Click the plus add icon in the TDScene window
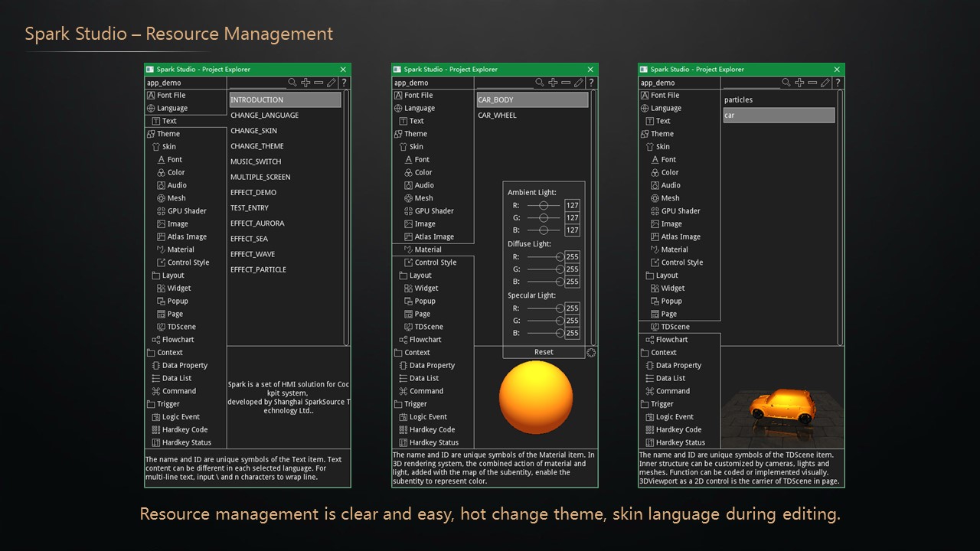Viewport: 980px width, 551px height. [799, 83]
